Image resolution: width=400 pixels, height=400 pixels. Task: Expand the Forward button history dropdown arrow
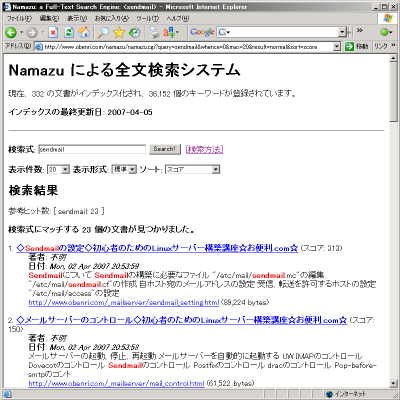(43, 32)
